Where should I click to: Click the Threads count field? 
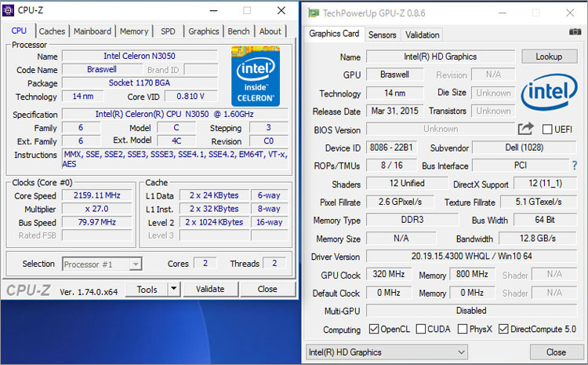pos(274,263)
